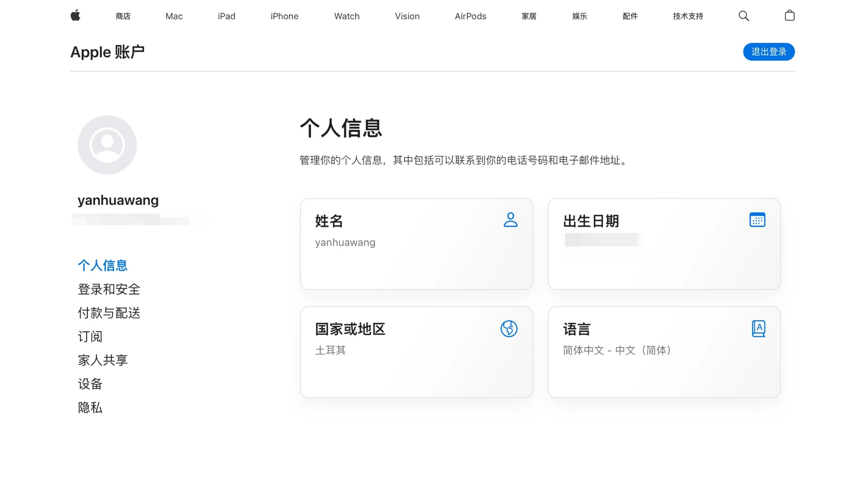The image size is (863, 504).
Task: Open the 商店 menu item
Action: [x=123, y=16]
